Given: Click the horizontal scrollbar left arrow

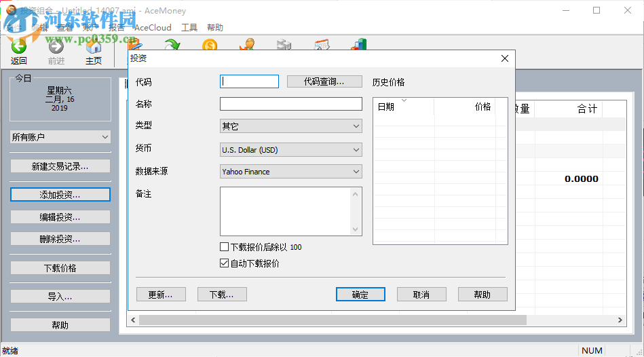Looking at the screenshot, I should tap(133, 320).
